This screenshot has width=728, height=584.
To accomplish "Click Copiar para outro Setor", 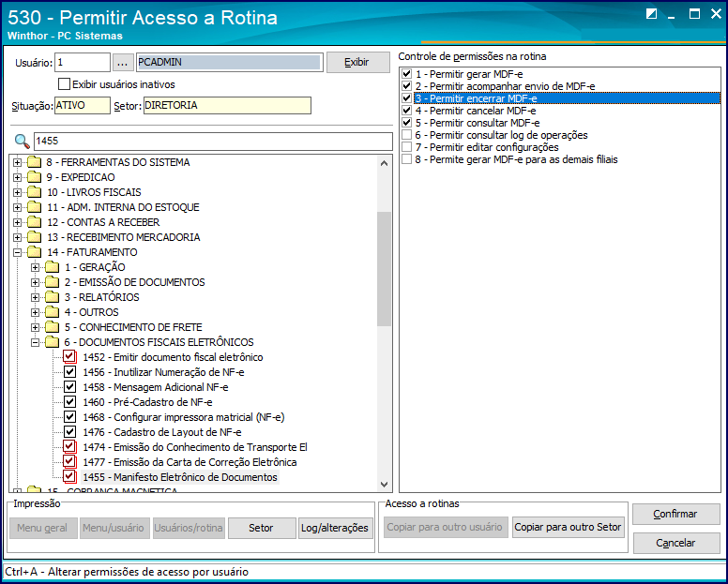I will point(568,528).
